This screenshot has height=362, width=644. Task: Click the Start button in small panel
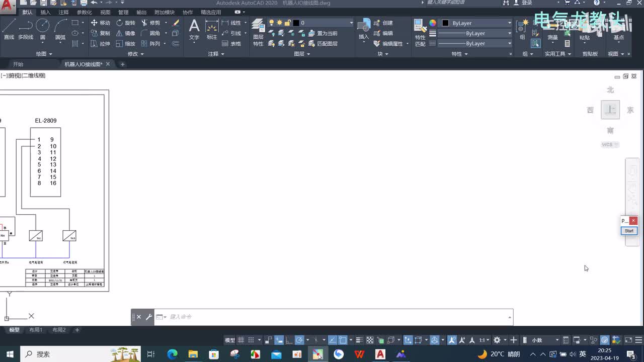629,231
